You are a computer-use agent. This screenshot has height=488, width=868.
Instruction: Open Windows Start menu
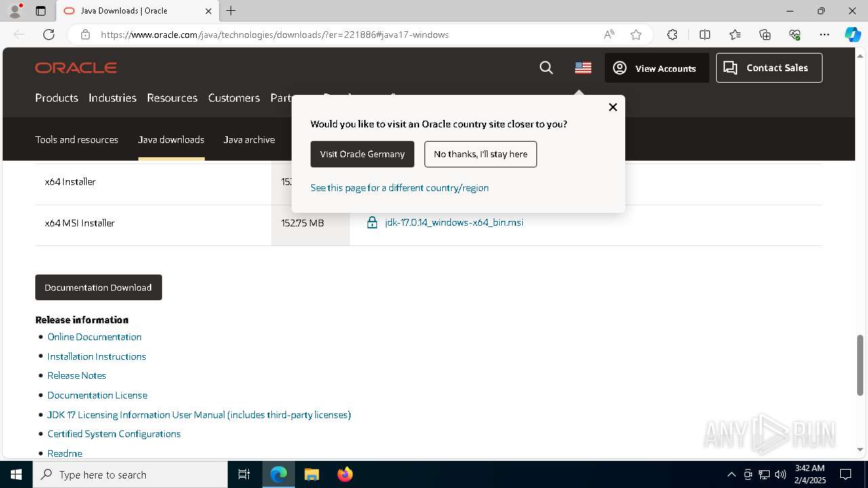click(16, 474)
